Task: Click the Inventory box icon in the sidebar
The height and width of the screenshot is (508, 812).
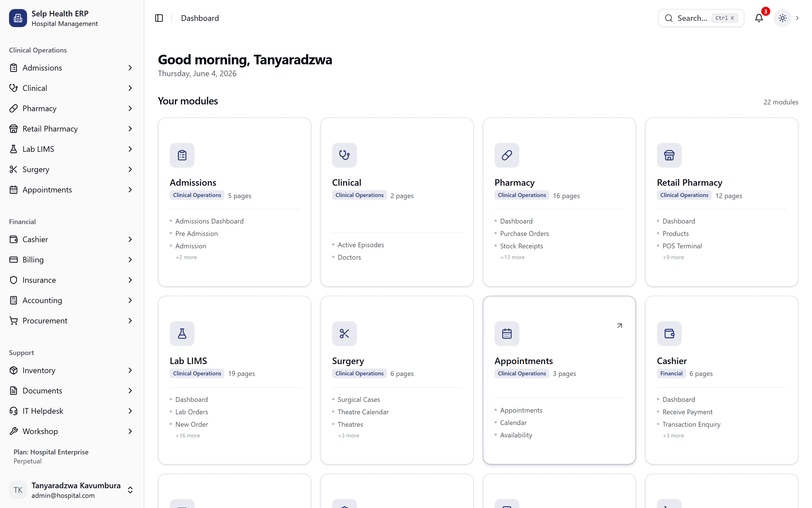Action: coord(14,370)
